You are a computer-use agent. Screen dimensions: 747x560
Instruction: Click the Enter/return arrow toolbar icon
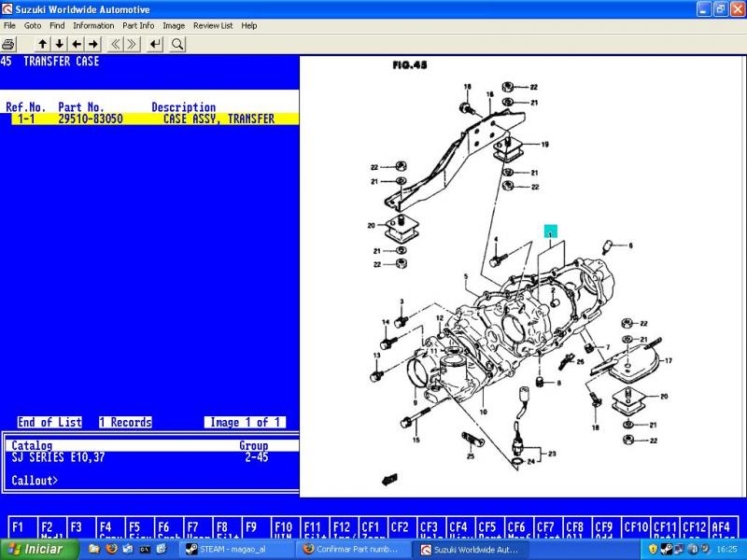[x=155, y=44]
